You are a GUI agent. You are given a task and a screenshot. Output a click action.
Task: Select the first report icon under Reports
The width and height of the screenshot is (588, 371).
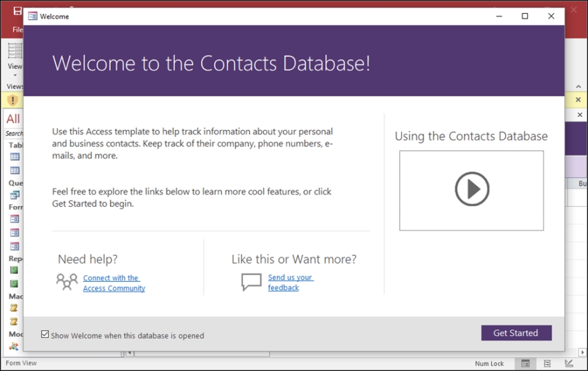click(15, 270)
